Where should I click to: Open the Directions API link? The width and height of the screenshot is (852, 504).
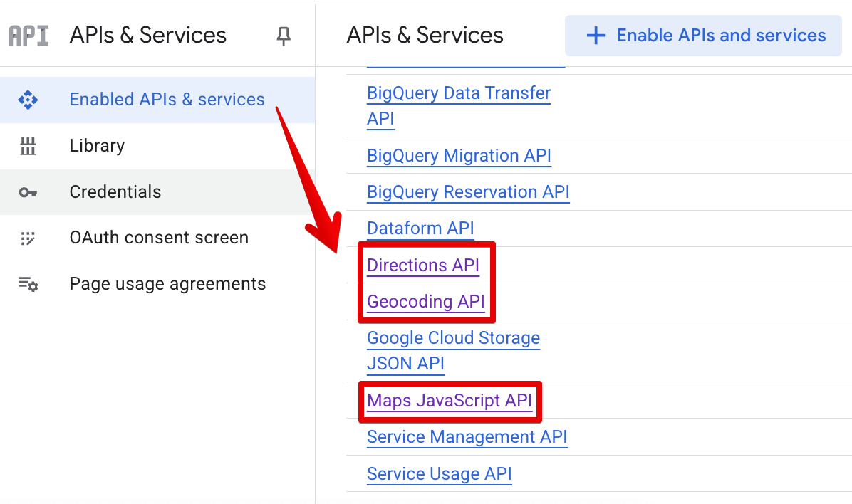click(x=422, y=266)
